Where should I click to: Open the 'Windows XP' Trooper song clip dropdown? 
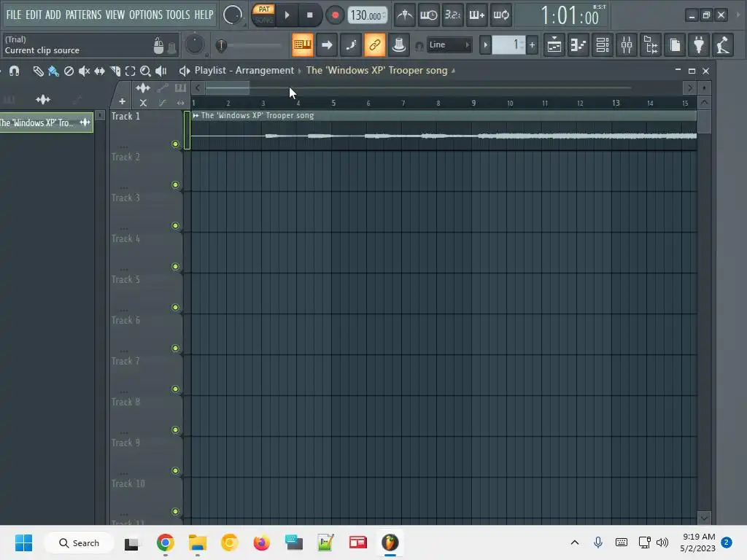click(x=381, y=71)
